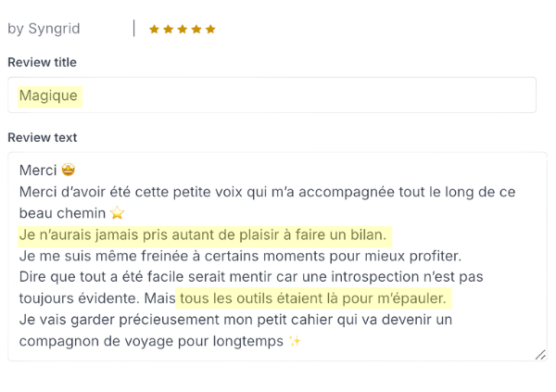Click the sparkles emoji after 'longtemps'
The height and width of the screenshot is (392, 556).
(296, 341)
